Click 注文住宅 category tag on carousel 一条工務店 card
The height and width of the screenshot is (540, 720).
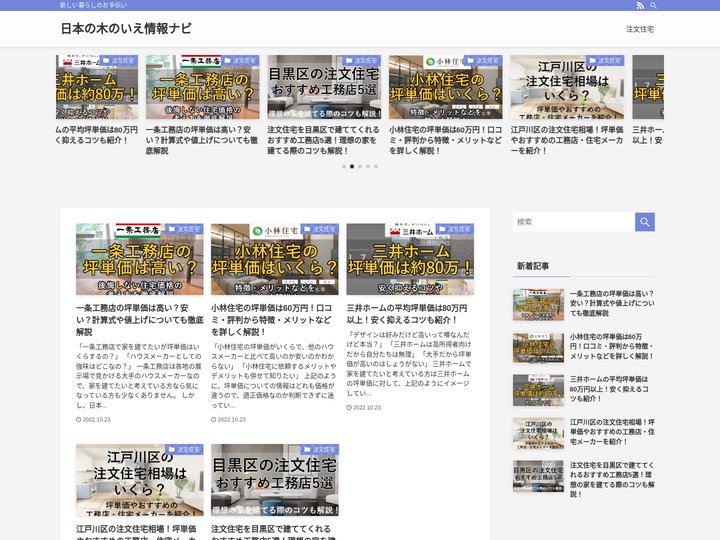pyautogui.click(x=240, y=60)
